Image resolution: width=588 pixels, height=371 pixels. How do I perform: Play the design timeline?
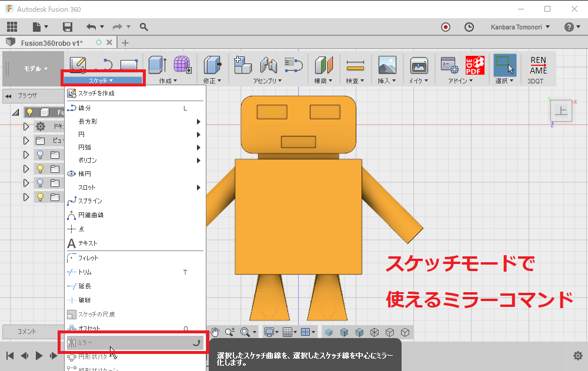tap(39, 356)
